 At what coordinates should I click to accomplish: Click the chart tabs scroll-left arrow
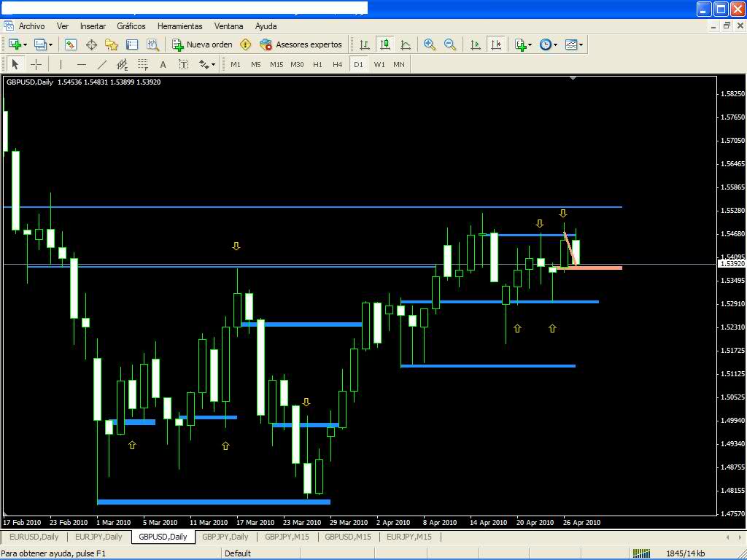click(x=727, y=537)
